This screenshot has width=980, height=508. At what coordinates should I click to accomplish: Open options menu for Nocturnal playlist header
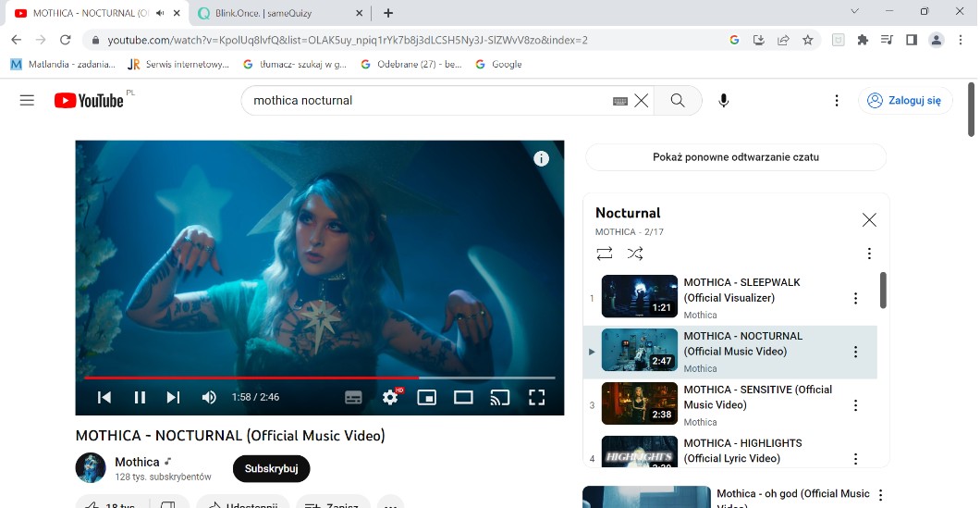868,253
